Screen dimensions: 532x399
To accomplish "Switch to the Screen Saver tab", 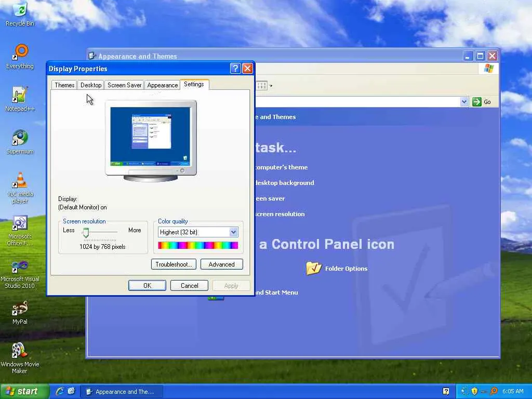I will 125,85.
